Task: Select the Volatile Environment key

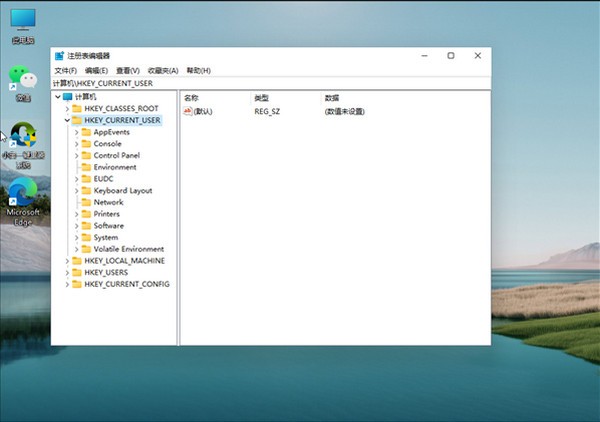Action: (x=128, y=249)
